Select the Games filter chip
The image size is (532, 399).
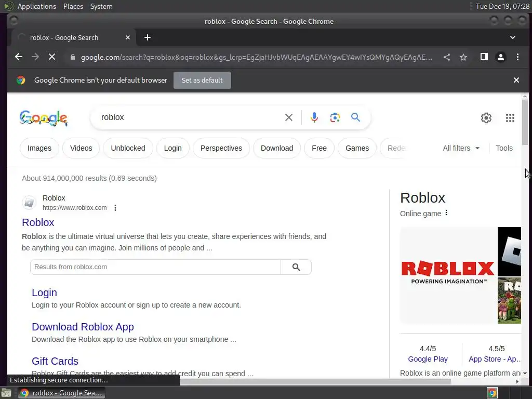point(357,148)
